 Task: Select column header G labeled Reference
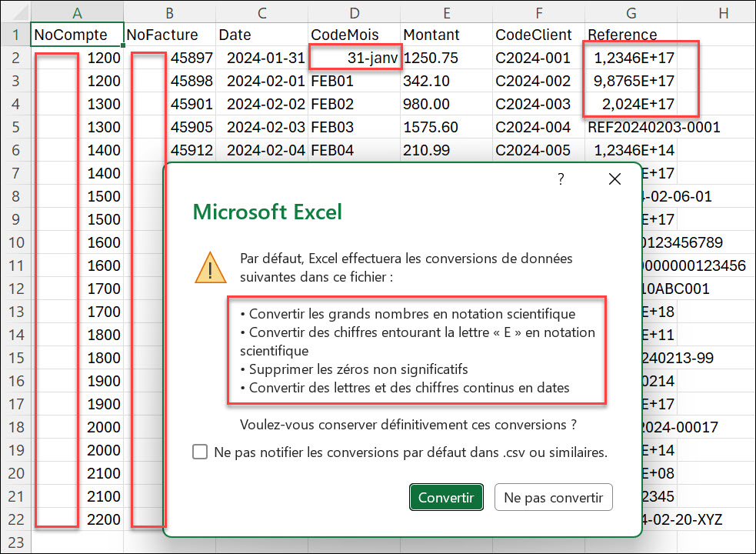tap(631, 13)
